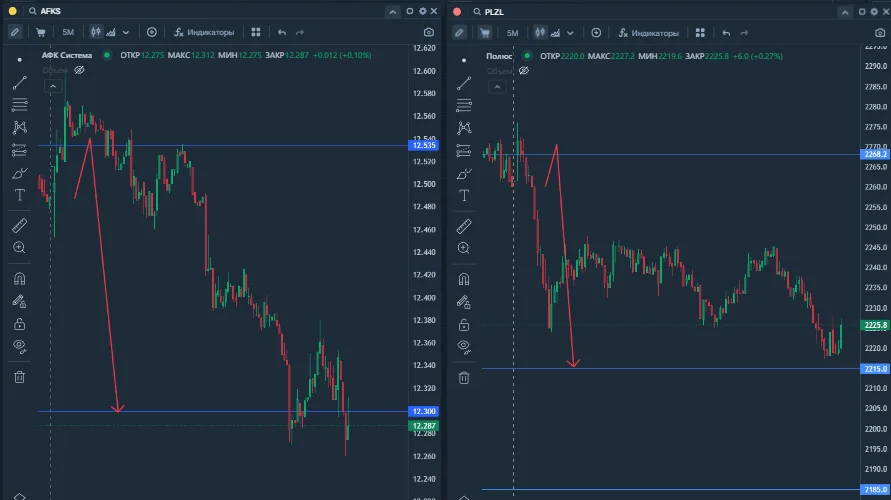Open indicator templates grid in PLZL toolbar
The image size is (891, 500).
click(x=700, y=33)
